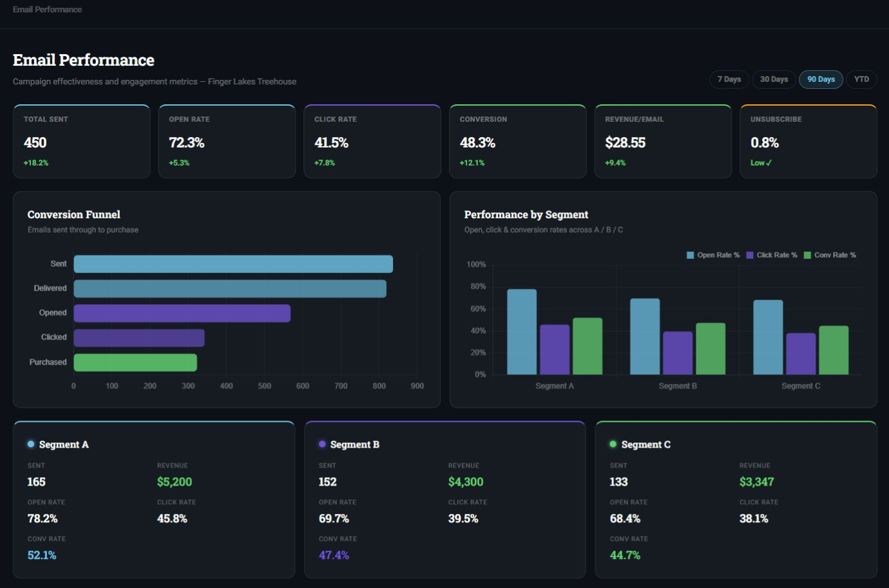
Task: Click Segment B's open rate bar in chart
Action: tap(645, 336)
